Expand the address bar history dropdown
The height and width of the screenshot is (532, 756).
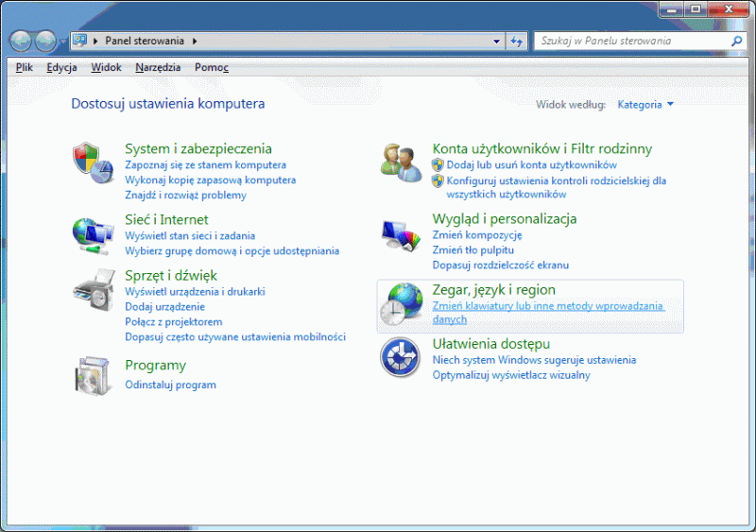pyautogui.click(x=496, y=42)
